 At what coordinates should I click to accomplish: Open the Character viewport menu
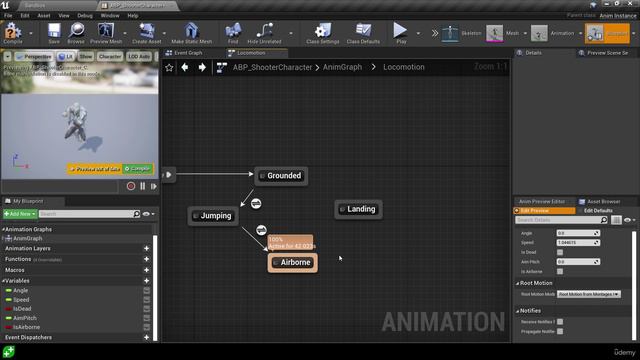110,56
